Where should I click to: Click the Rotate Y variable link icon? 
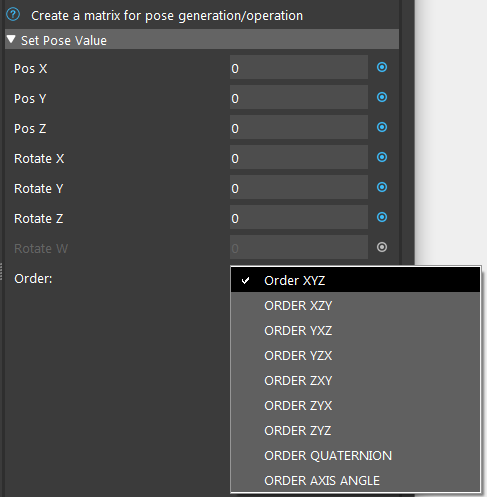(382, 187)
